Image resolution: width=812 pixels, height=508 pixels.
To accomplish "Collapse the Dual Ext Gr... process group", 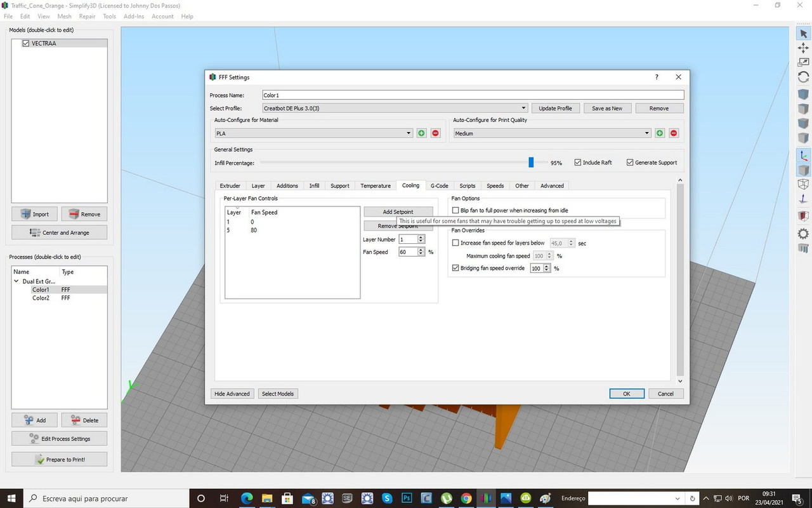I will pyautogui.click(x=17, y=281).
